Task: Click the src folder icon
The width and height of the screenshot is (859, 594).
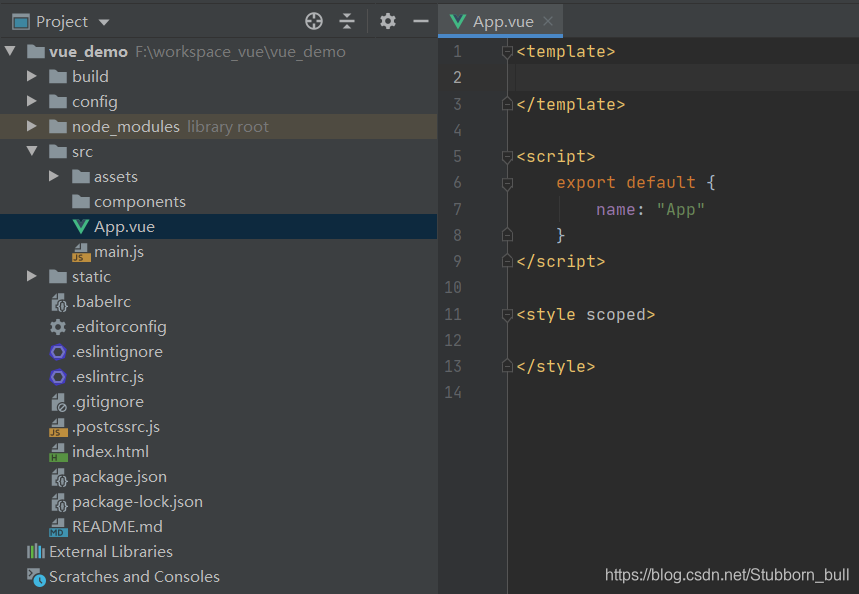Action: coord(58,151)
